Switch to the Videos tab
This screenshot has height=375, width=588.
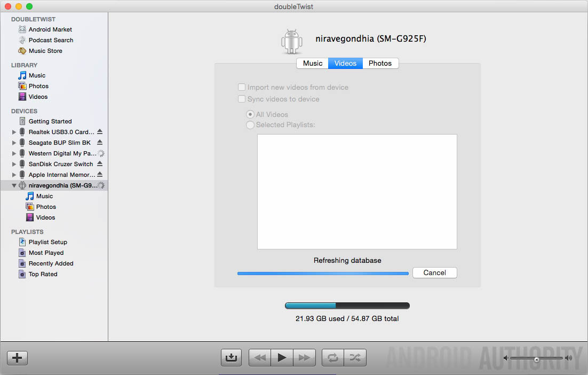pyautogui.click(x=345, y=64)
